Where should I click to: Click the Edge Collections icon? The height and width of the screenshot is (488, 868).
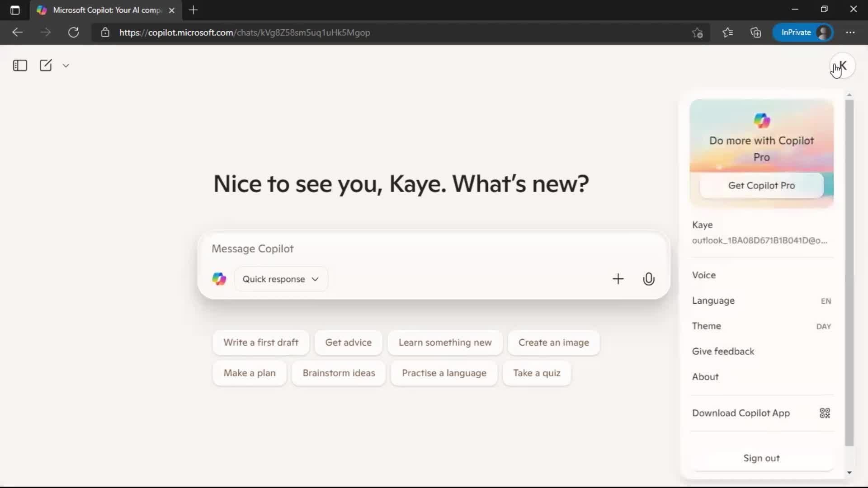(755, 33)
